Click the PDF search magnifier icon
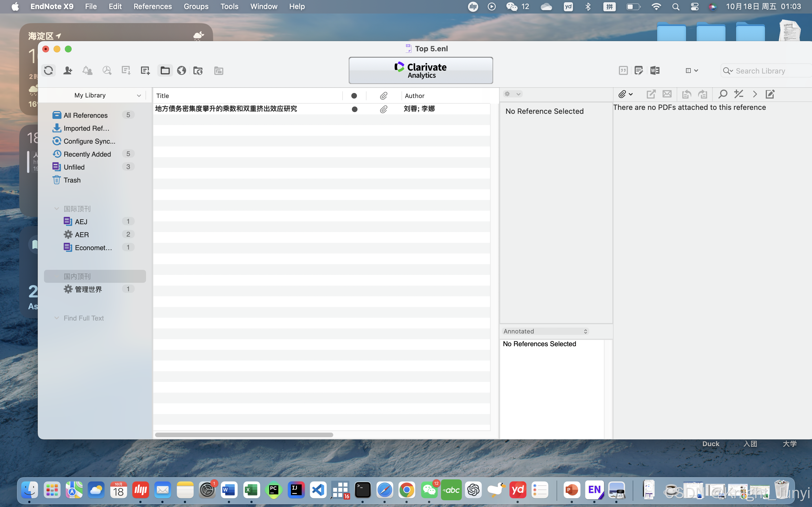 point(722,94)
